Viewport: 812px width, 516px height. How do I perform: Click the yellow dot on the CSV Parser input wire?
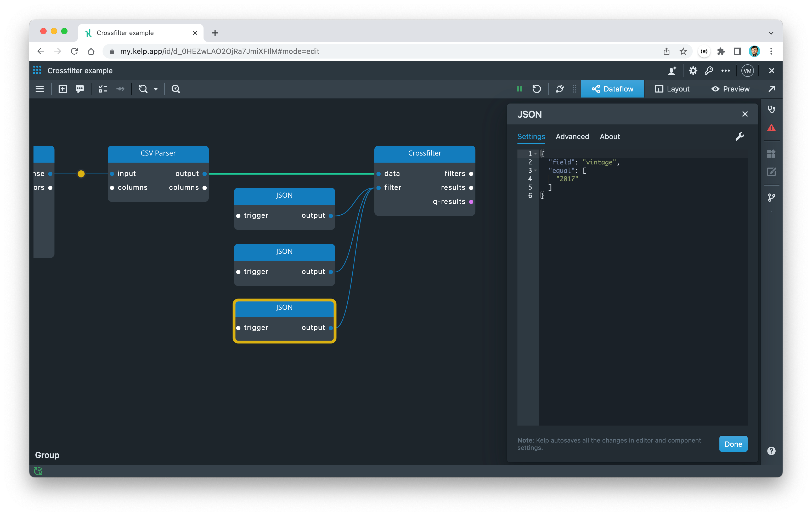point(81,174)
